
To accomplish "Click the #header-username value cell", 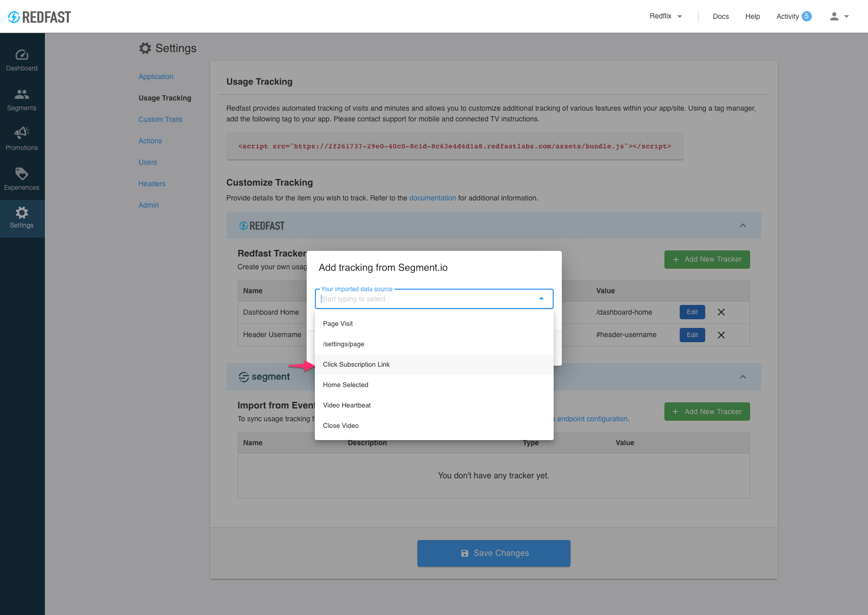I will tap(626, 335).
